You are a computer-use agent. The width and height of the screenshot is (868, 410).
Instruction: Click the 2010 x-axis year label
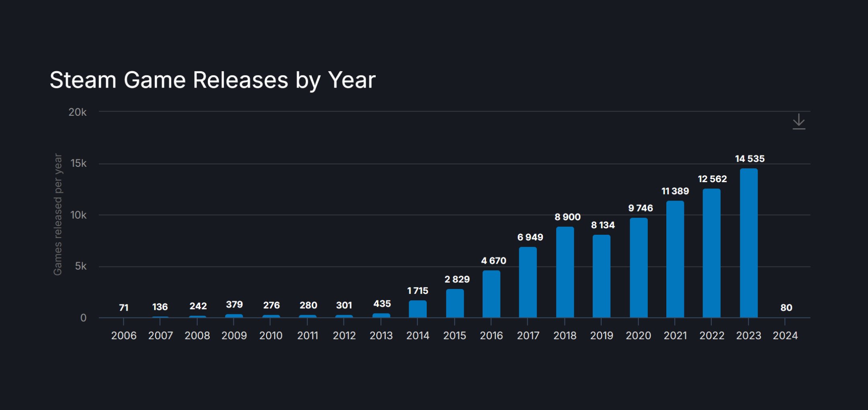270,336
